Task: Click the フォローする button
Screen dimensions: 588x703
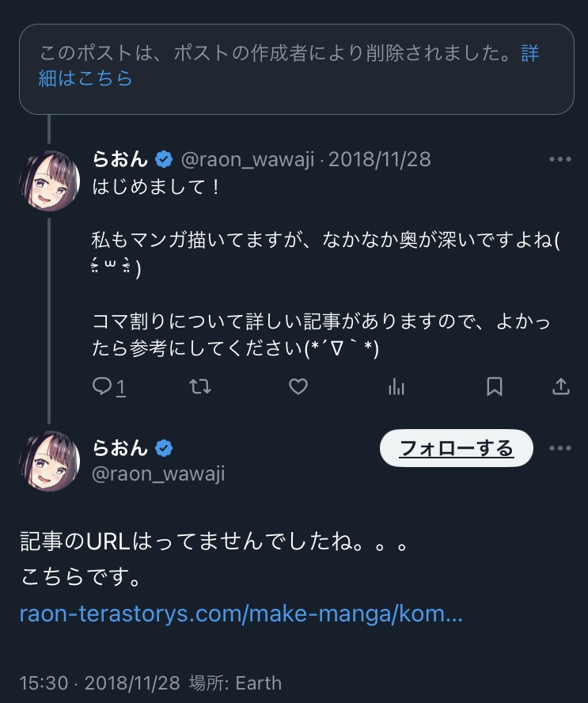Action: [x=457, y=449]
